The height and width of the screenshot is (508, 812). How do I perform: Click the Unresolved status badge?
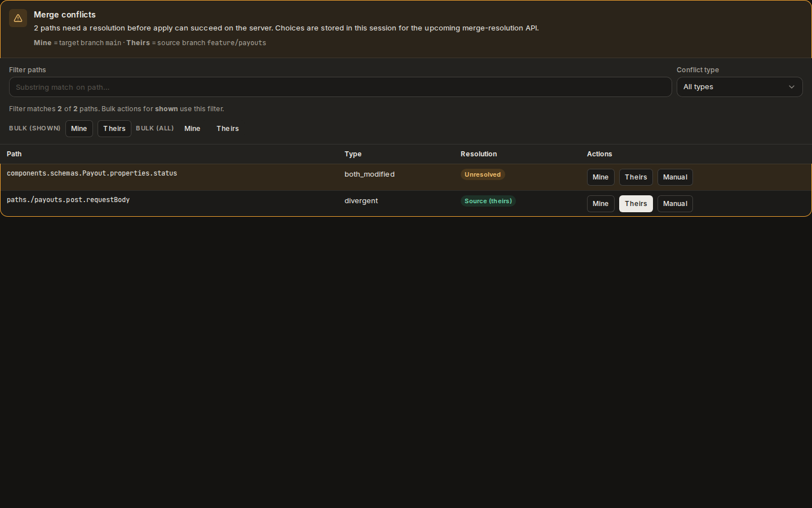coord(483,174)
